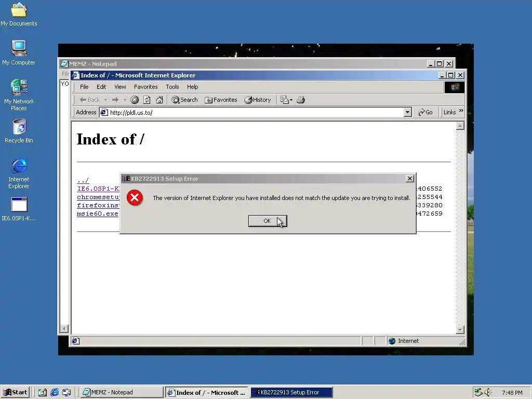Viewport: 532px width, 399px height.
Task: Open the Favorites menu in the menu bar
Action: (146, 87)
